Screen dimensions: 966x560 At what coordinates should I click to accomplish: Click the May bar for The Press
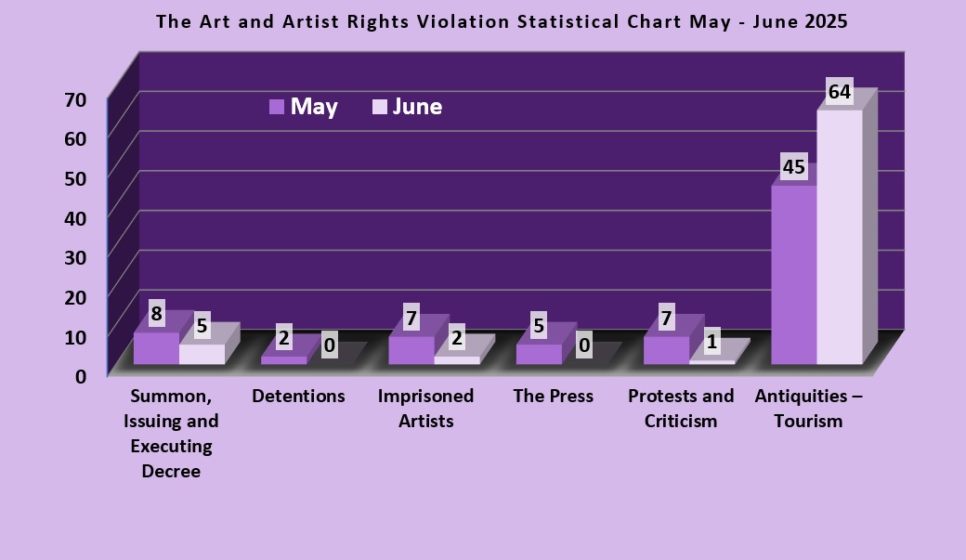tap(539, 354)
